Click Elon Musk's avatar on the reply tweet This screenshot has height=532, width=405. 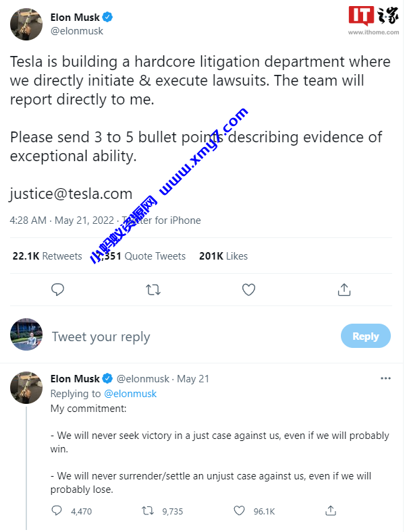click(x=26, y=387)
